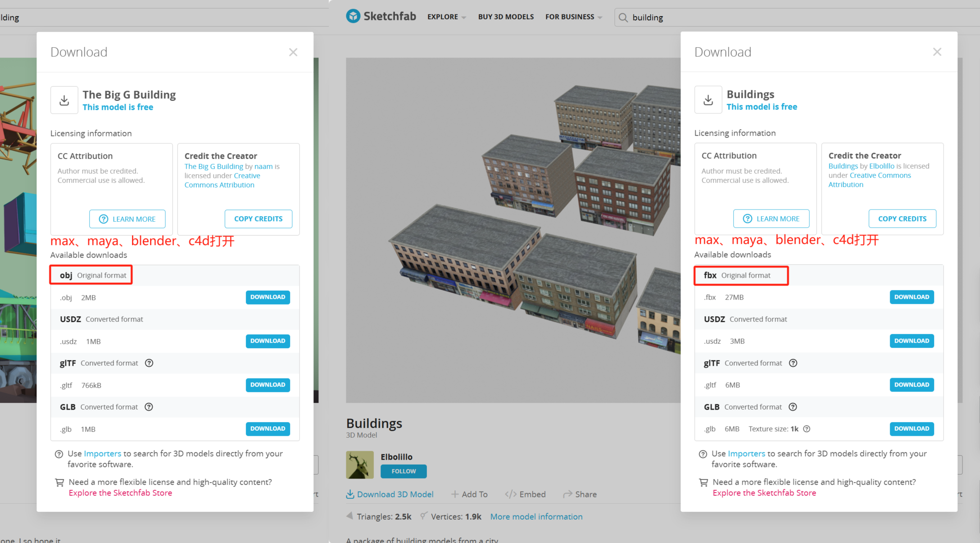This screenshot has width=980, height=543.
Task: Click the glTF help question-mark icon in the Buildings dialog
Action: [793, 363]
